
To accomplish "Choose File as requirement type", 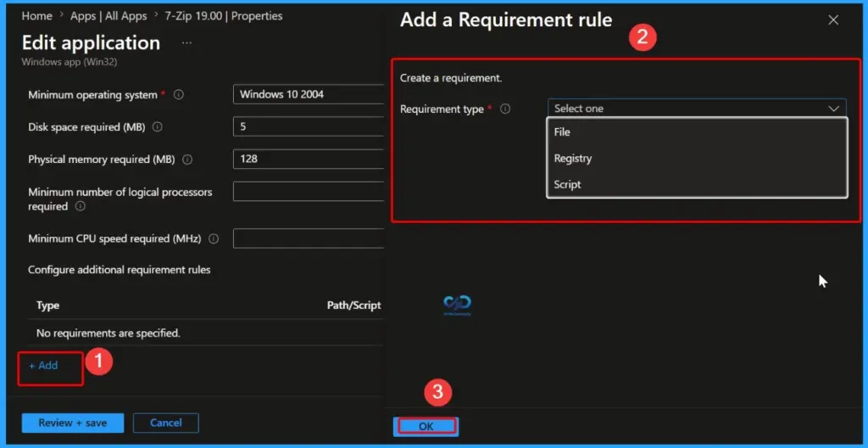I will pos(697,132).
